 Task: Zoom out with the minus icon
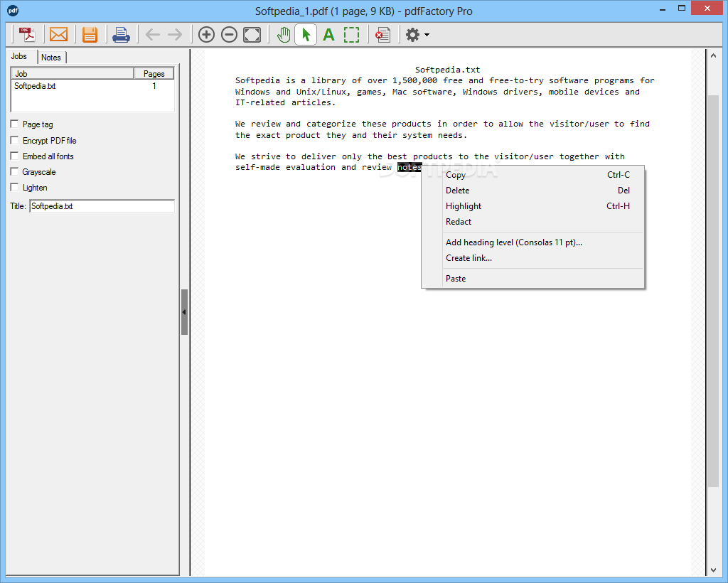229,34
